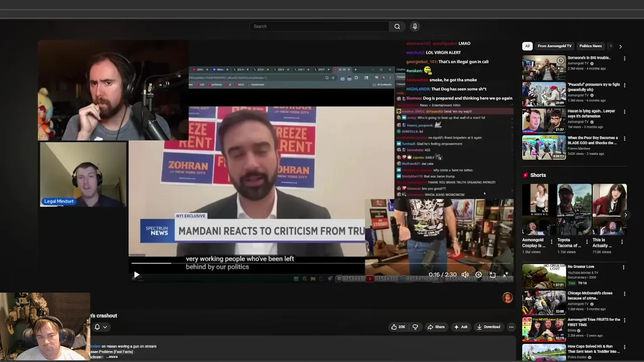Expand description with '...more'
The width and height of the screenshot is (644, 362).
click(x=112, y=357)
